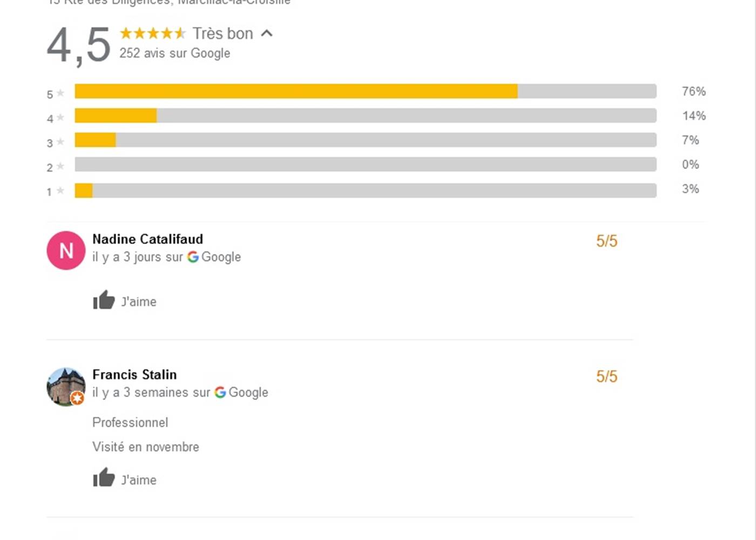Viewport: 756px width, 540px height.
Task: Open Francis Stalin's profile photo
Action: 64,384
